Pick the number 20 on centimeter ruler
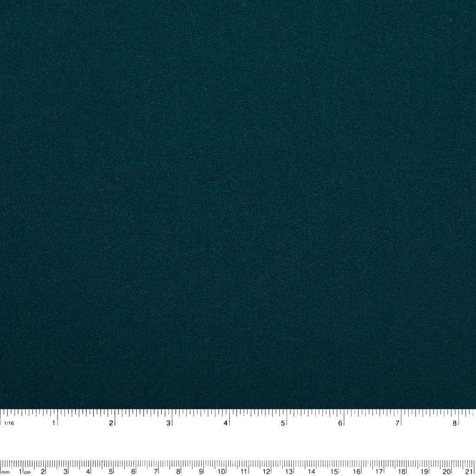Image resolution: width=476 pixels, height=476 pixels. [x=447, y=471]
